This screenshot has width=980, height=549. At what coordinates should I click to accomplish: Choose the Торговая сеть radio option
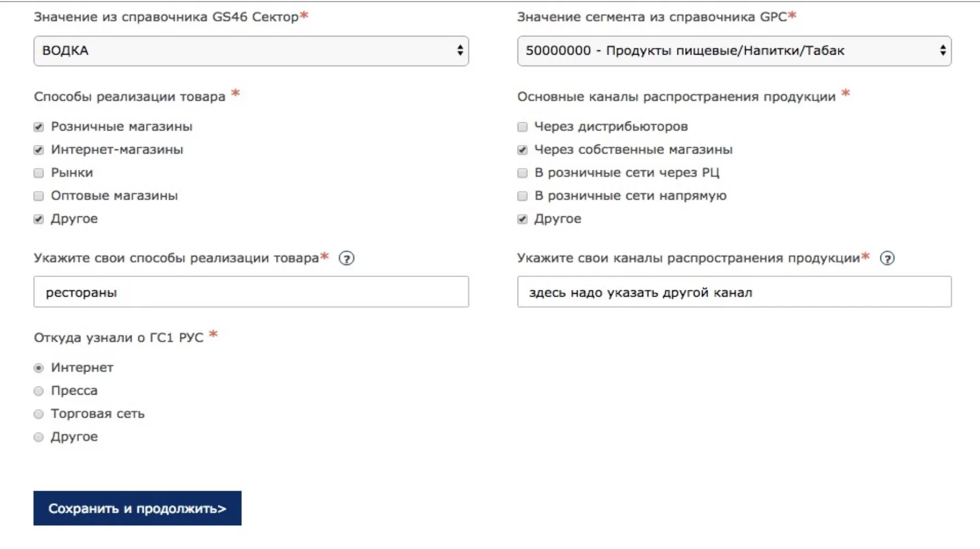39,415
